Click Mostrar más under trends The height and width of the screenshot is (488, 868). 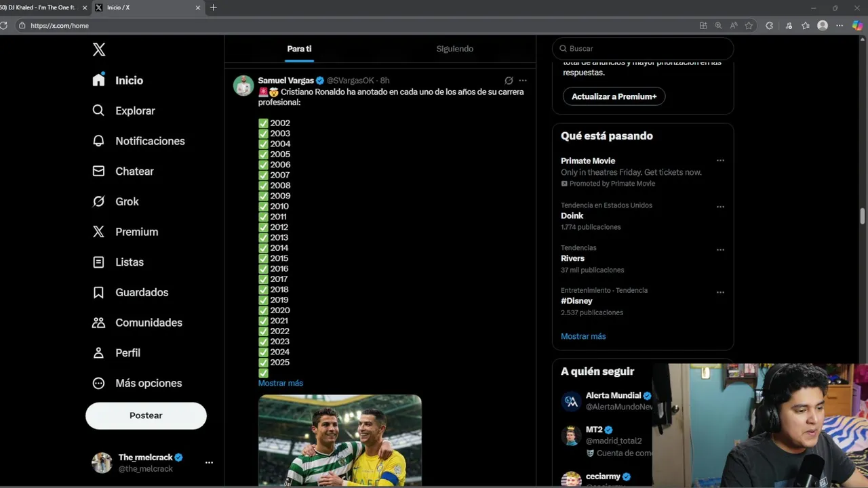click(x=583, y=336)
